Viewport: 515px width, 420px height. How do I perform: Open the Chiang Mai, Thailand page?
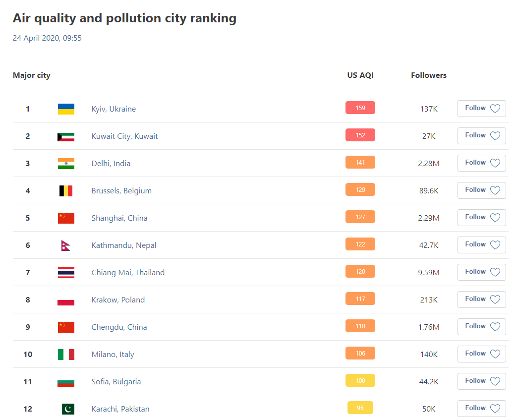point(128,273)
